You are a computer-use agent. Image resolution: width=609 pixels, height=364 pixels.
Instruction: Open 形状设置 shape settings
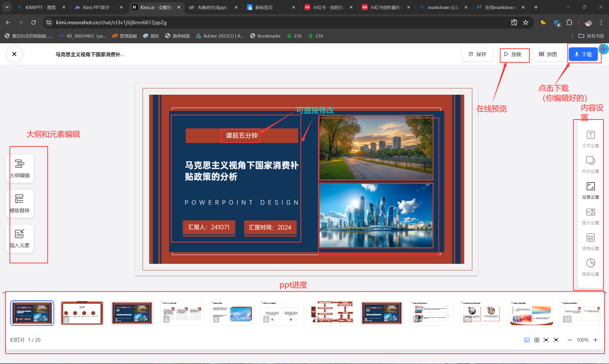pyautogui.click(x=590, y=164)
